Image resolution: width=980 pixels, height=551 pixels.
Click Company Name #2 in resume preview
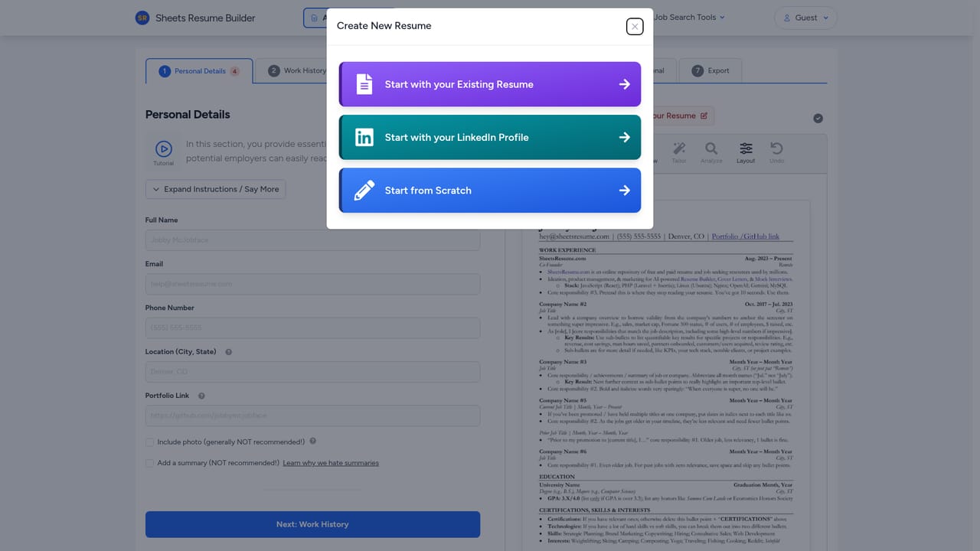pyautogui.click(x=563, y=304)
